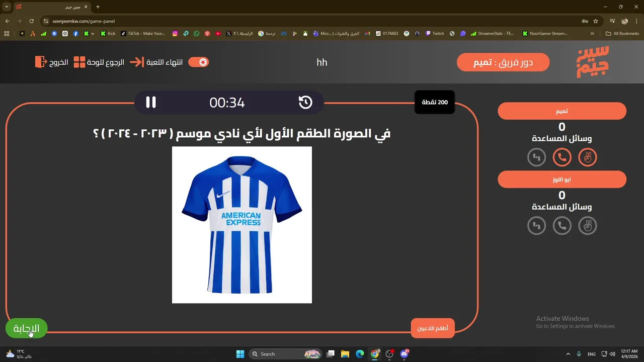Pause the question timer
Viewport: 644px width, 362px height.
151,103
